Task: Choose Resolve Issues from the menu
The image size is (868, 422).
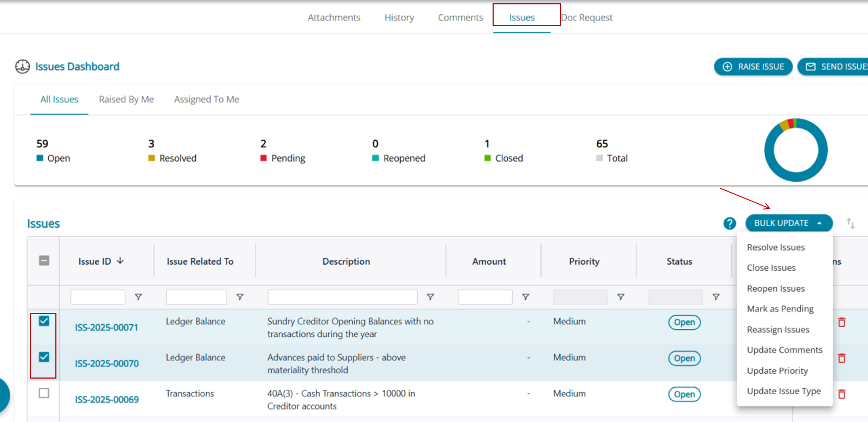Action: tap(775, 247)
